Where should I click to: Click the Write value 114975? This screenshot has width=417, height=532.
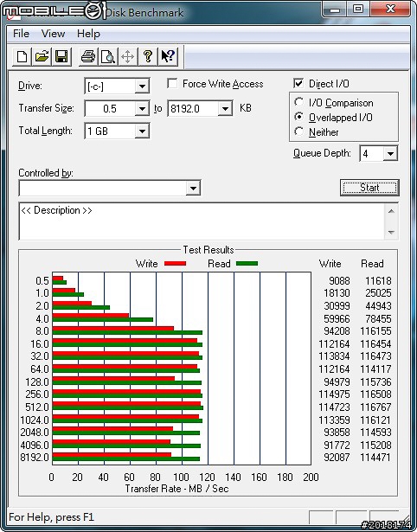tap(334, 394)
